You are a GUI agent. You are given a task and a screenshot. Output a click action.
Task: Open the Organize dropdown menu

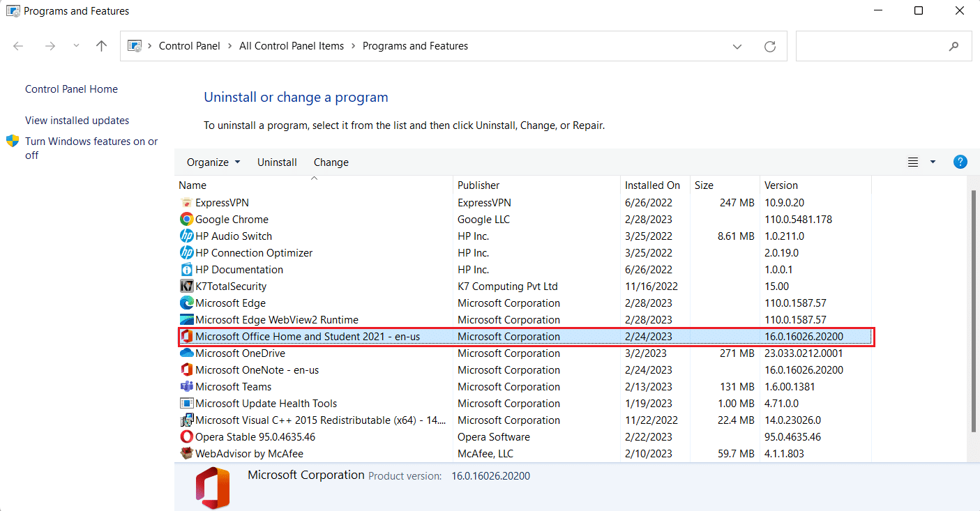point(213,162)
